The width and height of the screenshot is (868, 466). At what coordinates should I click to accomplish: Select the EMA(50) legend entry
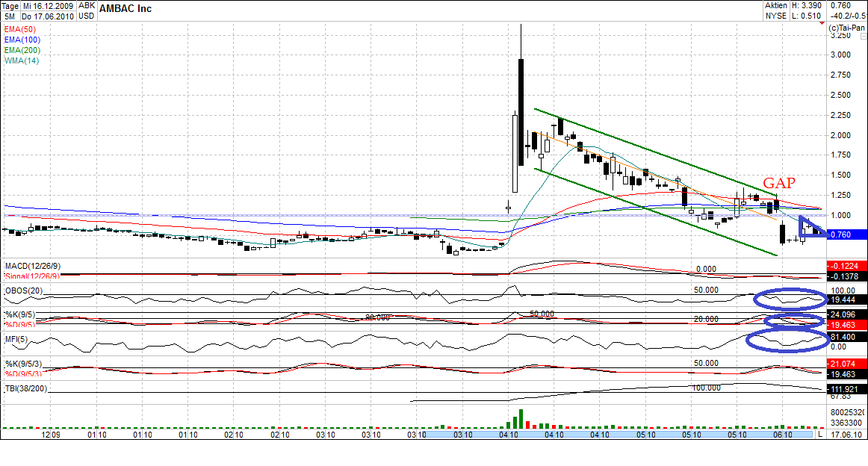point(20,29)
